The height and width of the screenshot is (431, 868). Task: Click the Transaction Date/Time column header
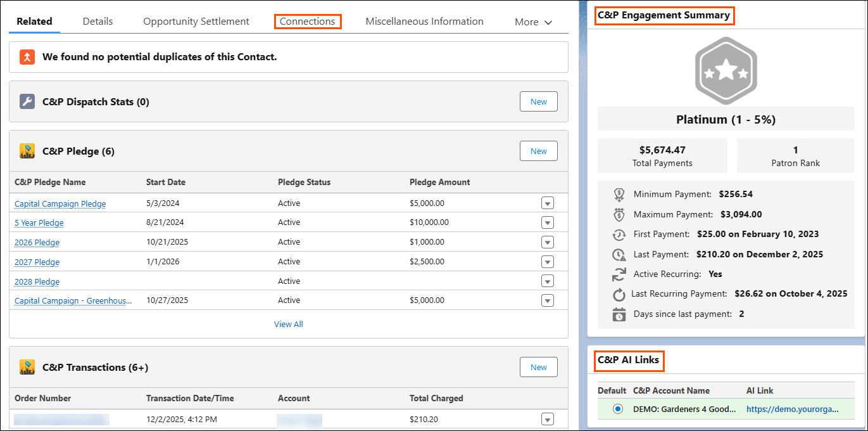(190, 398)
